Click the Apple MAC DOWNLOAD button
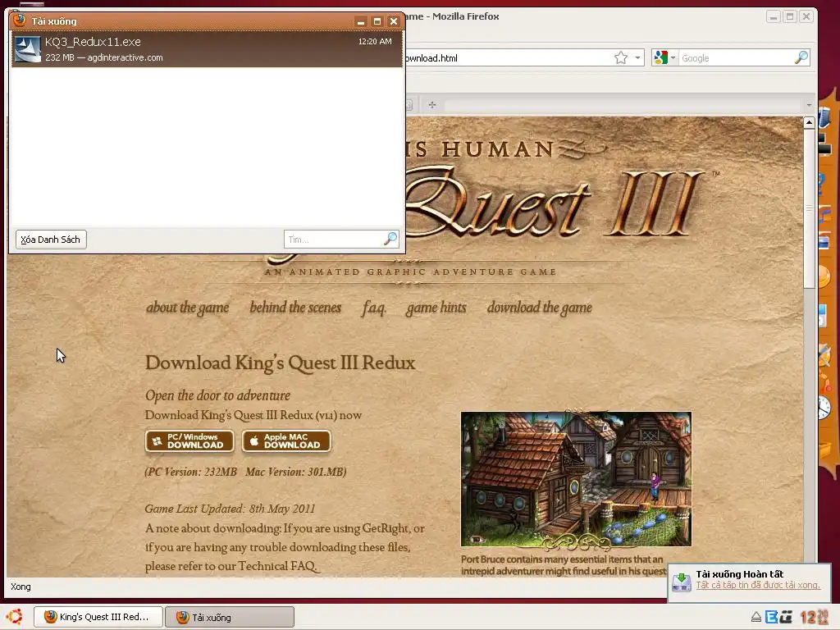840x630 pixels. click(x=286, y=441)
